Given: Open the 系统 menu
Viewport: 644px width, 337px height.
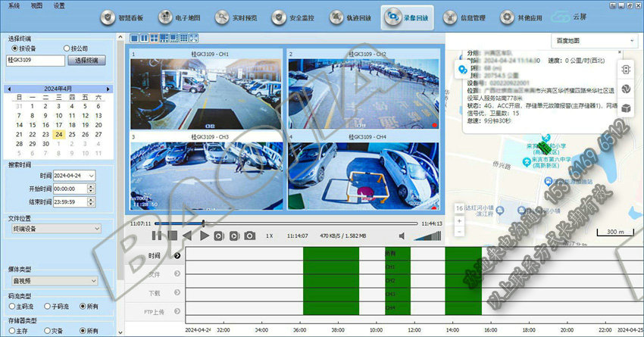Looking at the screenshot, I should point(14,5).
